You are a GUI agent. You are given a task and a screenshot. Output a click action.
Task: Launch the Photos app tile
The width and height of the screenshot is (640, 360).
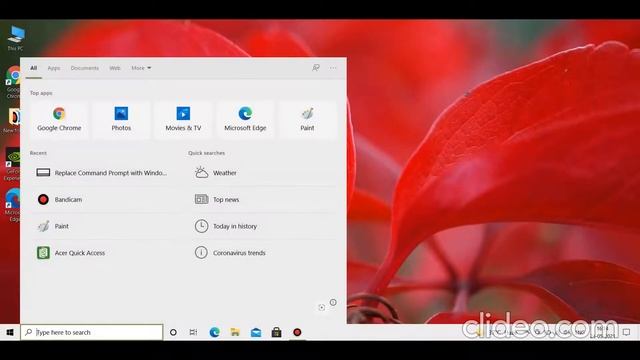[121, 120]
